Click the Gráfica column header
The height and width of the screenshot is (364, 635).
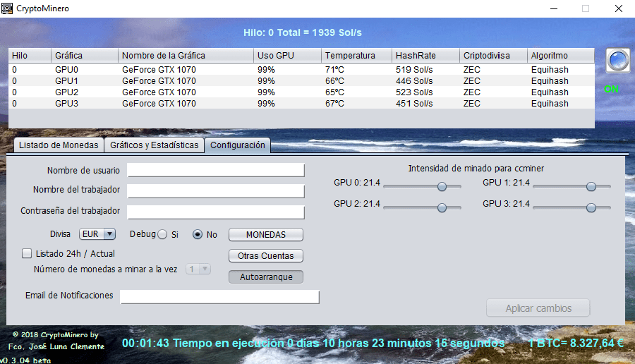click(x=85, y=56)
